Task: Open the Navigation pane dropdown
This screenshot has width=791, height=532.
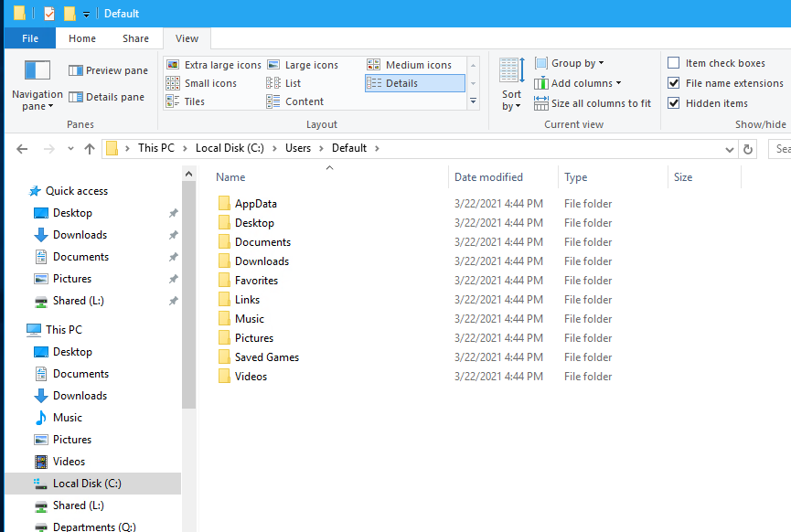Action: pos(37,85)
